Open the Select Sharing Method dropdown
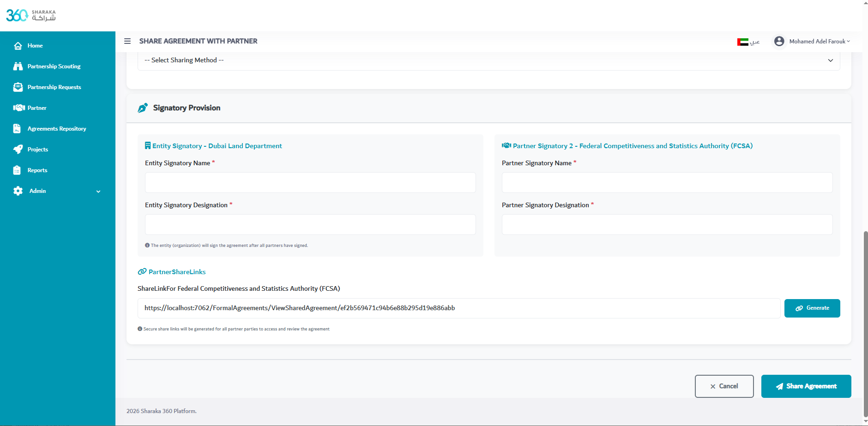This screenshot has width=868, height=426. 488,60
